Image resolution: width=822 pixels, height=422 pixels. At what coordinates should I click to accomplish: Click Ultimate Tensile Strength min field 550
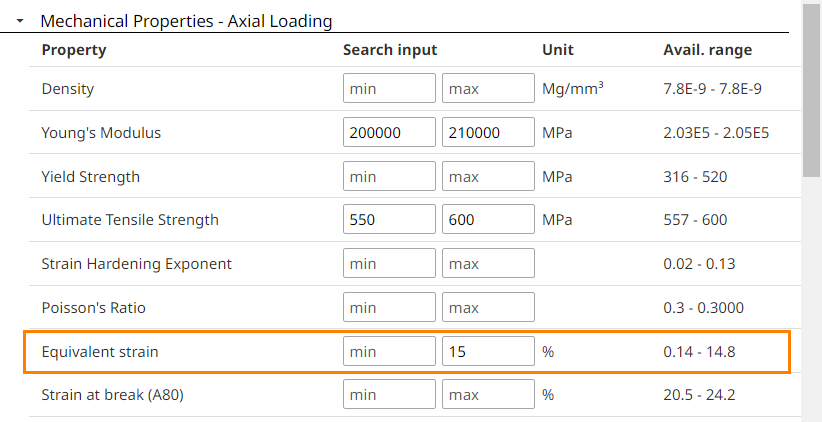389,220
